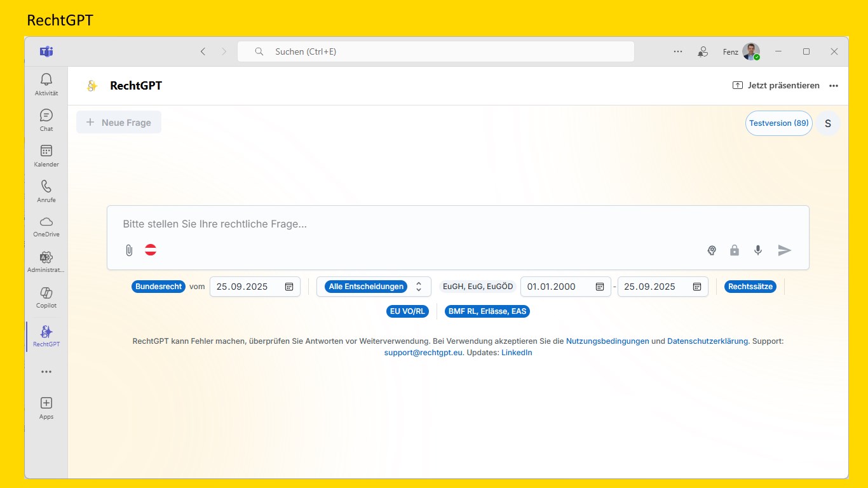Open the S user avatar menu

point(828,123)
